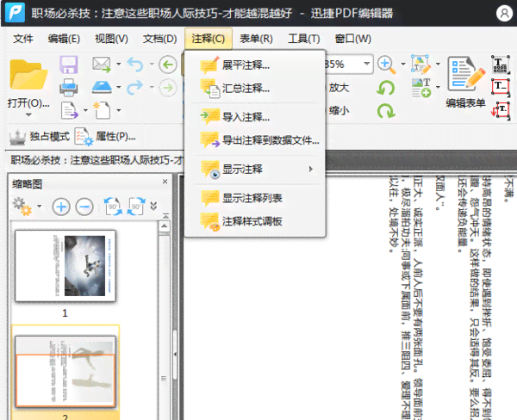The image size is (517, 420).
Task: Click the open folder icon
Action: click(28, 75)
